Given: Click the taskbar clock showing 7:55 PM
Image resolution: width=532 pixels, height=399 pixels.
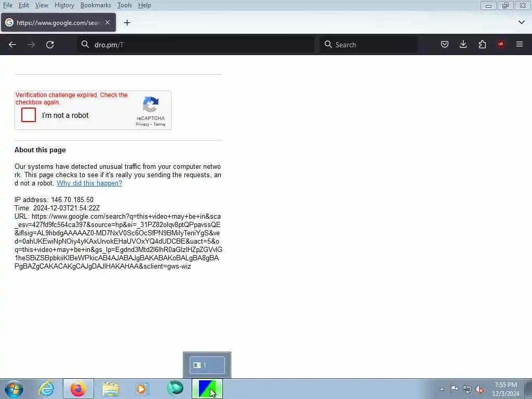Looking at the screenshot, I should point(506,389).
